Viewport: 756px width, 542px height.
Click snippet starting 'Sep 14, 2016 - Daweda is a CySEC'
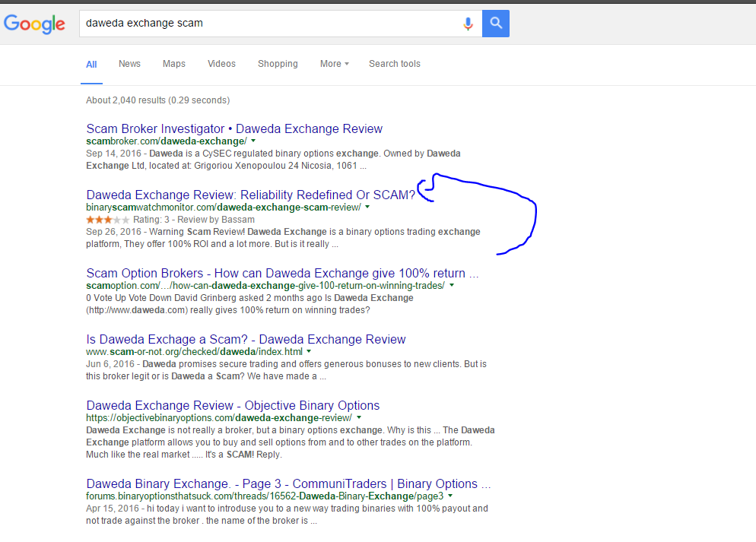[273, 160]
